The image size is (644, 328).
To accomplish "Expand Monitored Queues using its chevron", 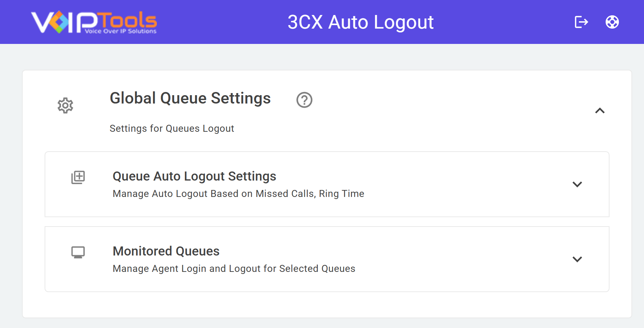I will pos(577,259).
